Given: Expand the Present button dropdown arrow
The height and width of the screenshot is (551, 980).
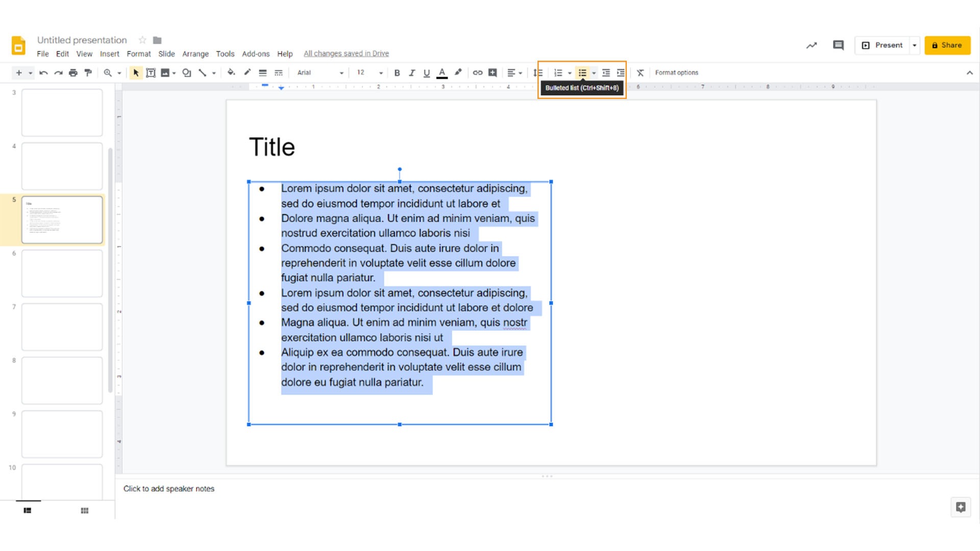Looking at the screenshot, I should 914,45.
